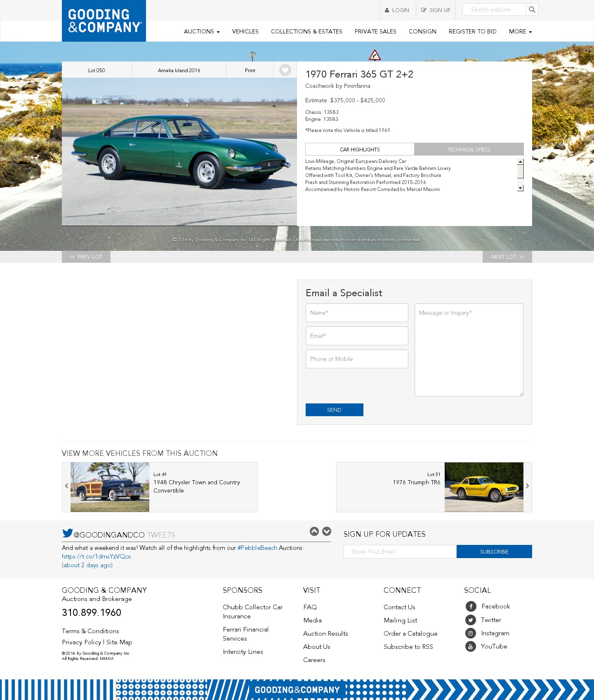Favorite this lot with heart icon
The height and width of the screenshot is (700, 594).
(285, 70)
